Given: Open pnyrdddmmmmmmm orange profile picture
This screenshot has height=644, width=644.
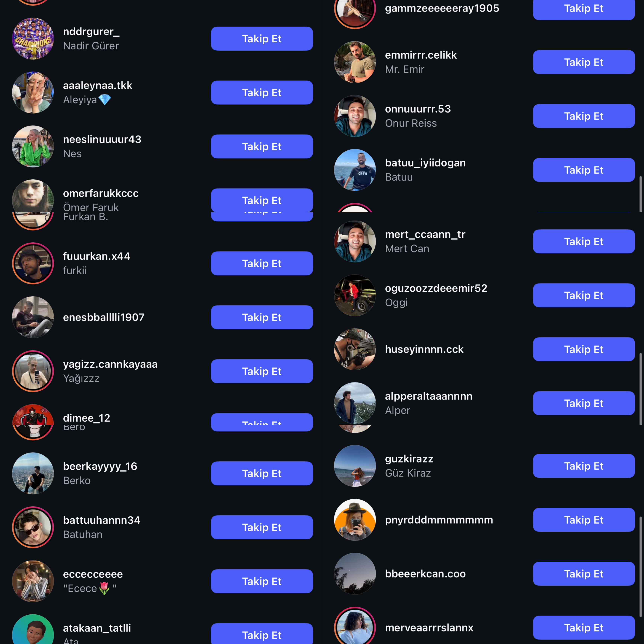Looking at the screenshot, I should pyautogui.click(x=355, y=520).
